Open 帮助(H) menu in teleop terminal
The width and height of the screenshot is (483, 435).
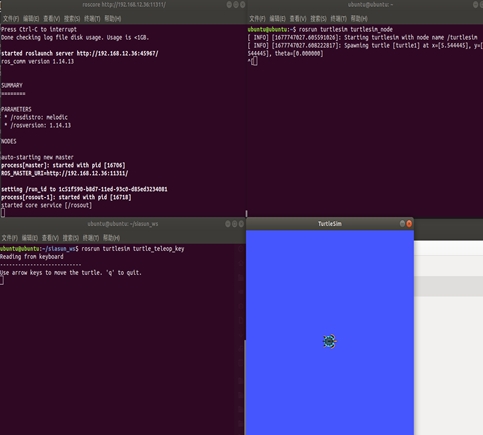[111, 238]
